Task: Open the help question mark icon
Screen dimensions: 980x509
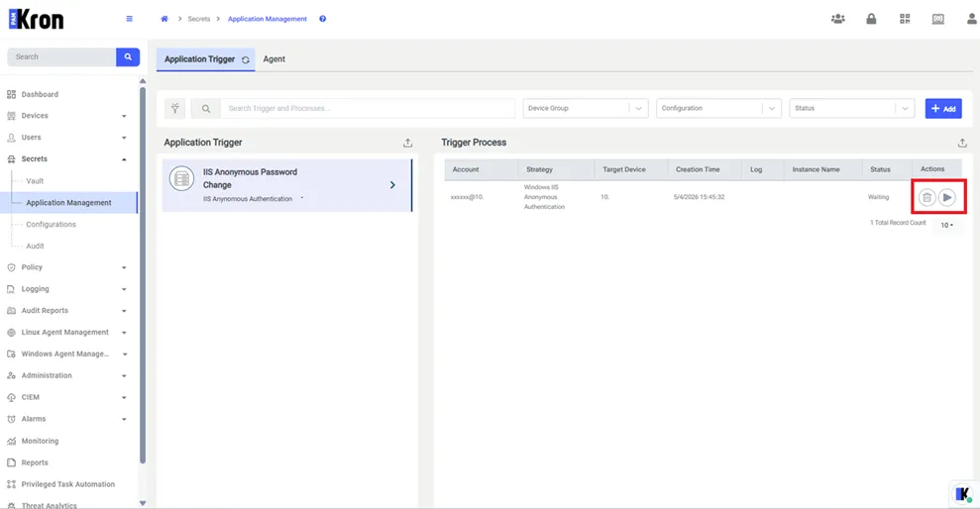Action: [322, 19]
